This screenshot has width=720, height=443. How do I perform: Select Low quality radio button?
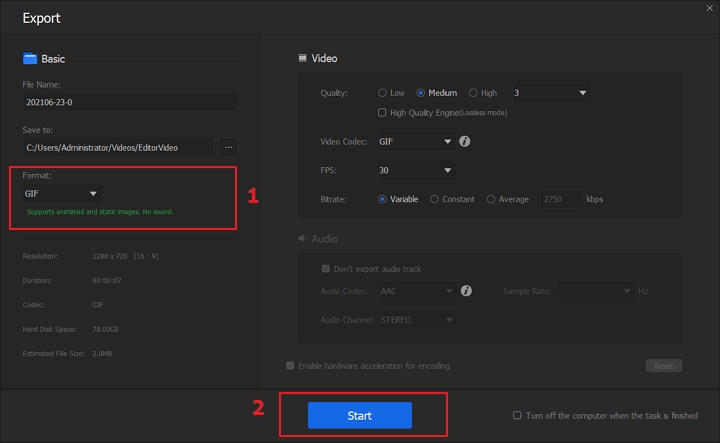coord(382,93)
